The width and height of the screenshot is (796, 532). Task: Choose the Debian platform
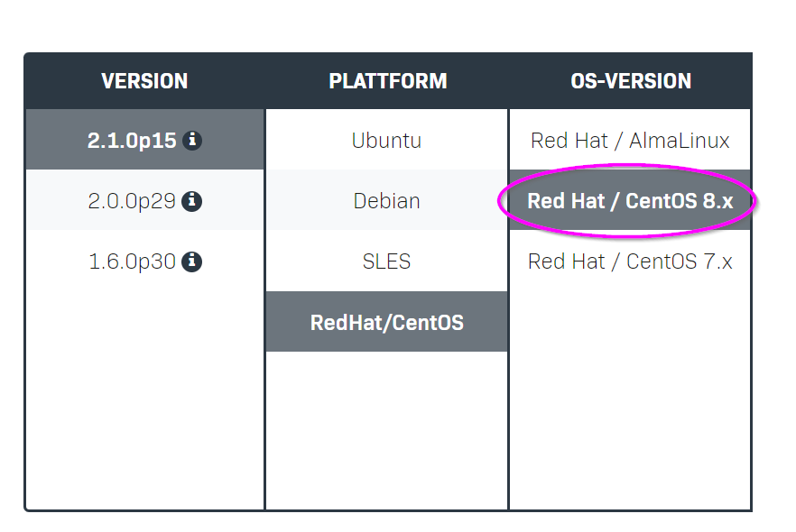[x=387, y=200]
